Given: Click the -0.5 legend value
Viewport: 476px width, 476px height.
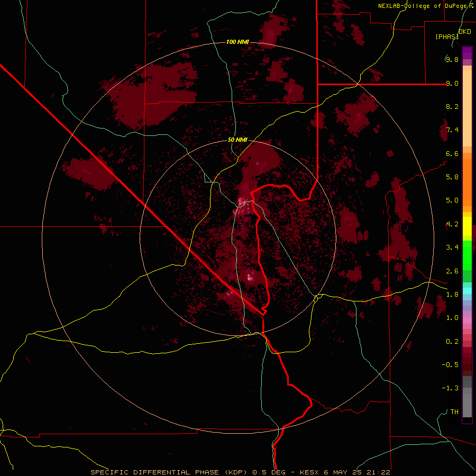Looking at the screenshot, I should click(x=450, y=365).
